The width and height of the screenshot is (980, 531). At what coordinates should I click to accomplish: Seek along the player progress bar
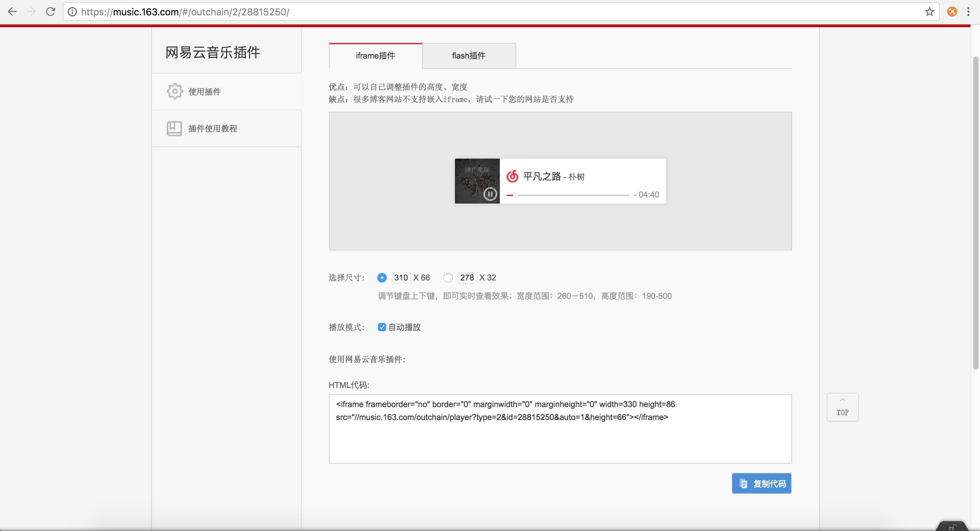[x=568, y=195]
